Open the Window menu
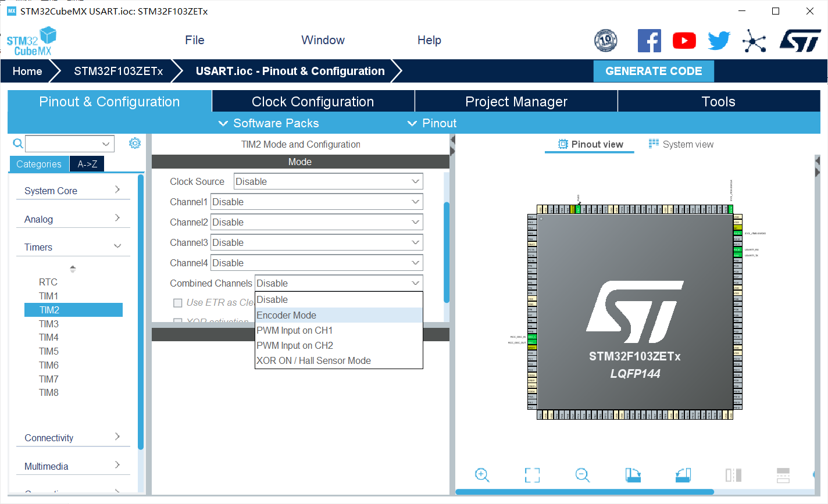 [x=323, y=40]
